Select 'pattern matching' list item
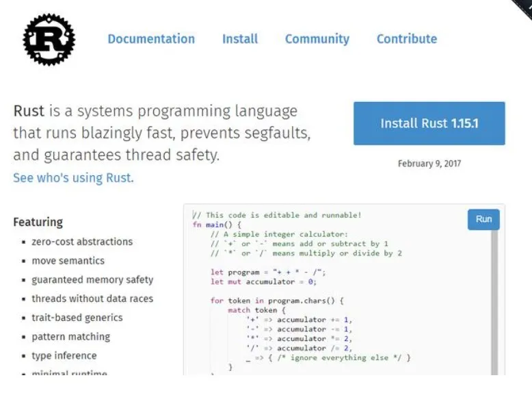Screen dimensions: 532x393 click(x=71, y=337)
